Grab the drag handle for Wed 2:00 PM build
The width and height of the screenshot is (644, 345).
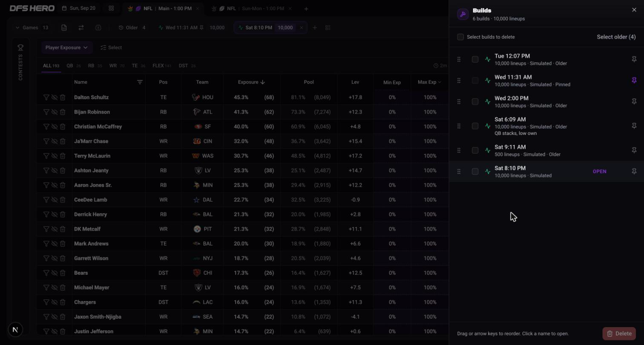click(x=459, y=102)
